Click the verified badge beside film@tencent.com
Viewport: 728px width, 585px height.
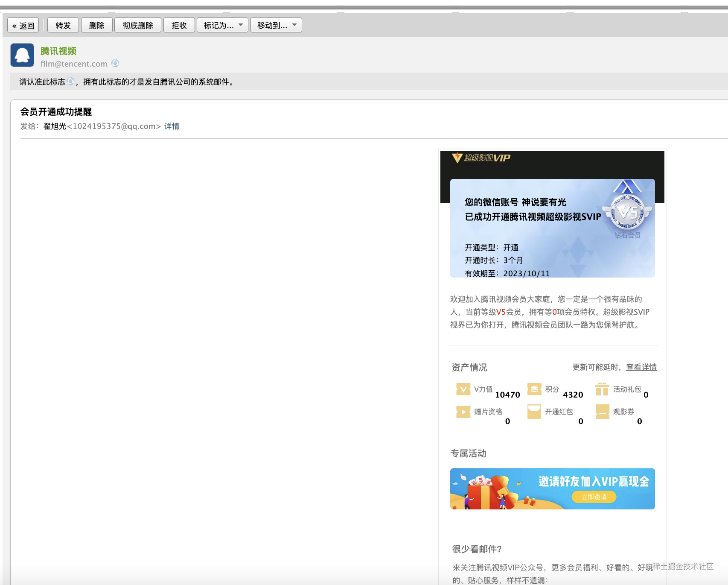click(115, 63)
